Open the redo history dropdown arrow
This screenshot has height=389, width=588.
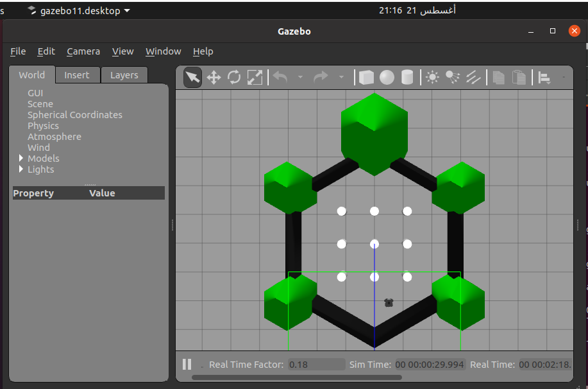point(341,77)
